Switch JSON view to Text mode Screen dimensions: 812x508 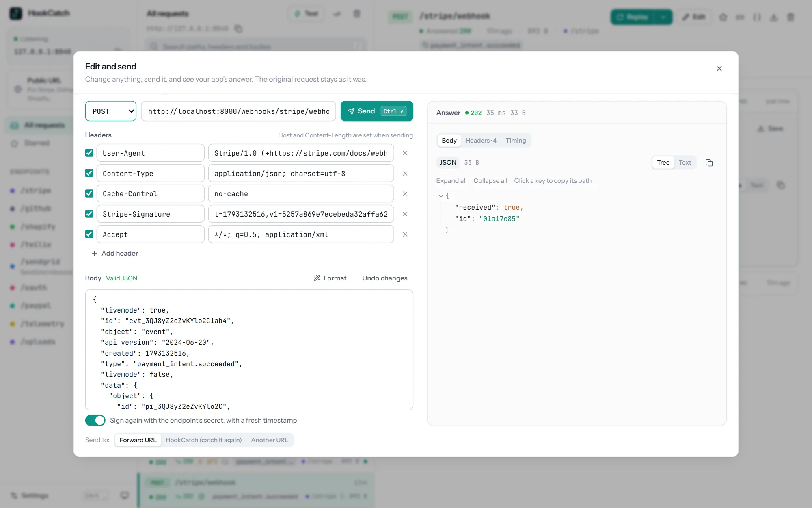click(x=685, y=163)
